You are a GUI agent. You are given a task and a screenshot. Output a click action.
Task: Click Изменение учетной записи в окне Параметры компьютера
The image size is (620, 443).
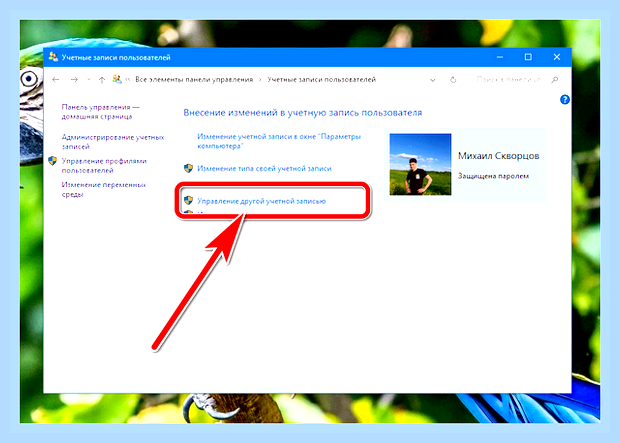pyautogui.click(x=279, y=141)
